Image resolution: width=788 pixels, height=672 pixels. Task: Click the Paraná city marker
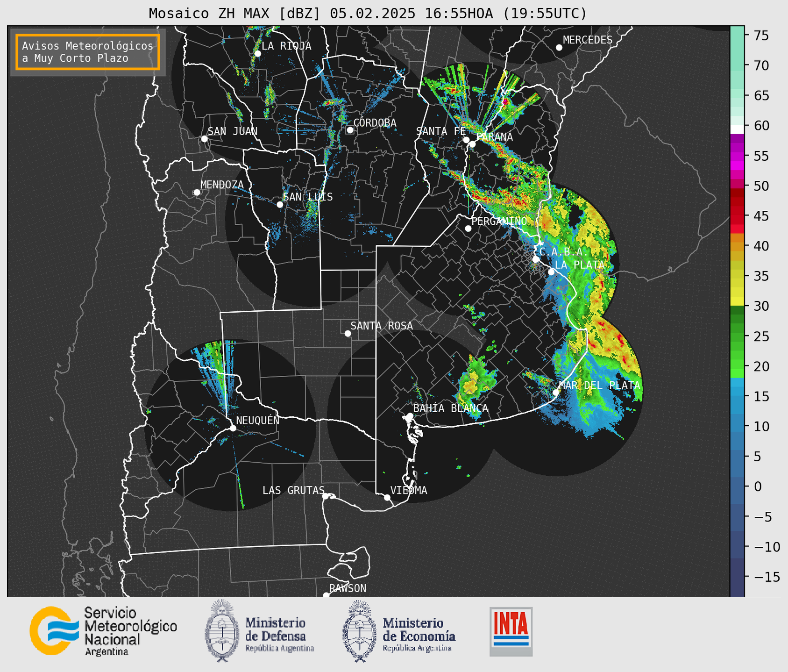click(x=472, y=144)
